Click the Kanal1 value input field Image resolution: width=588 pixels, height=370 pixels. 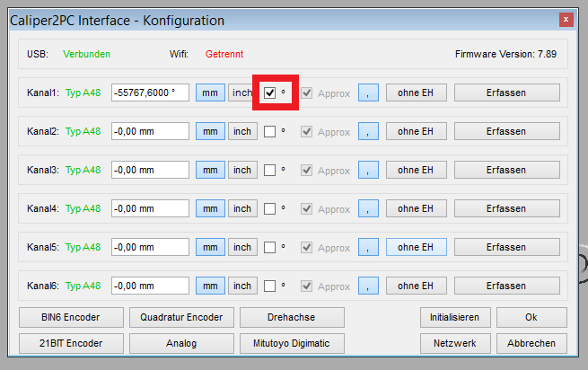pos(150,92)
